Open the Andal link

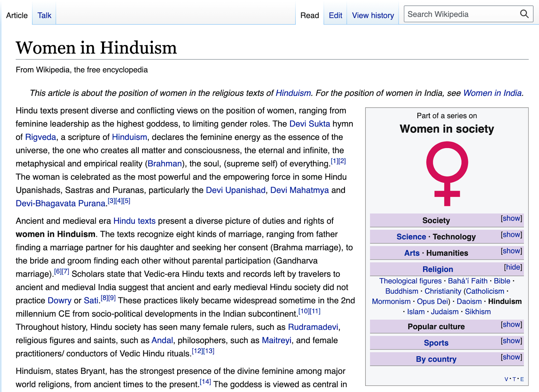point(162,341)
